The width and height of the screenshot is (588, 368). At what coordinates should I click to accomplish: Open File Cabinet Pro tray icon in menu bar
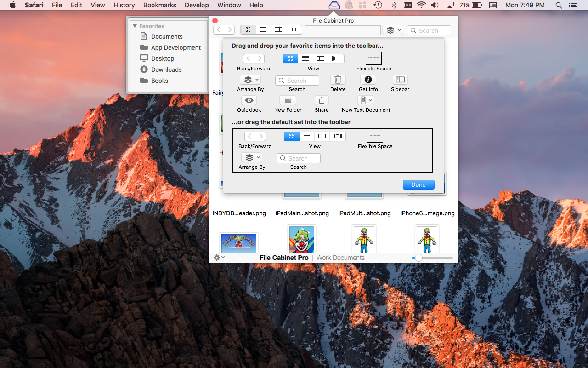[x=334, y=5]
